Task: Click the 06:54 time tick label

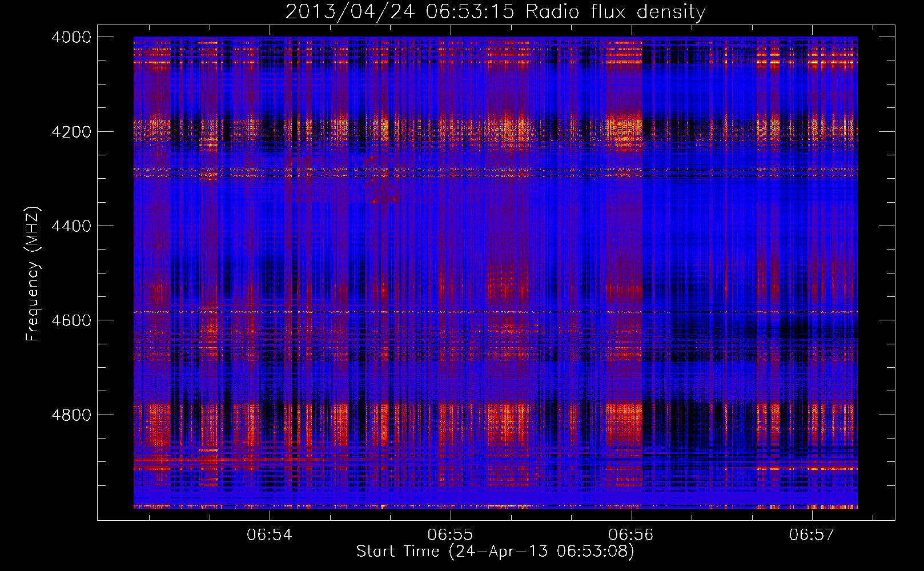Action: pos(270,534)
